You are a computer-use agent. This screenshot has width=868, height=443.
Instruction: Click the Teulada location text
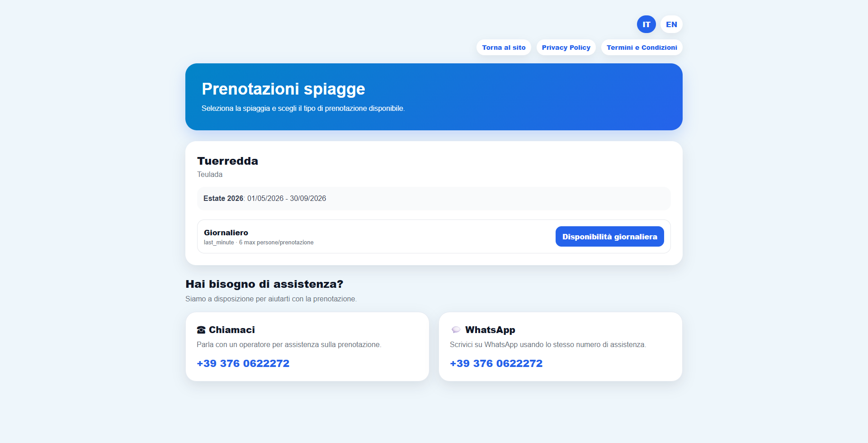[x=210, y=174]
